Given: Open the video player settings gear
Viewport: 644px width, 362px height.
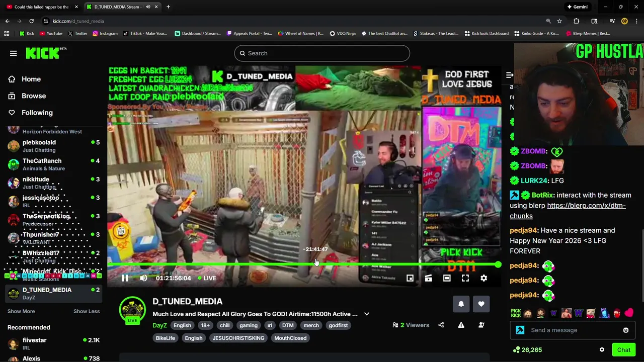Looking at the screenshot, I should (x=484, y=278).
